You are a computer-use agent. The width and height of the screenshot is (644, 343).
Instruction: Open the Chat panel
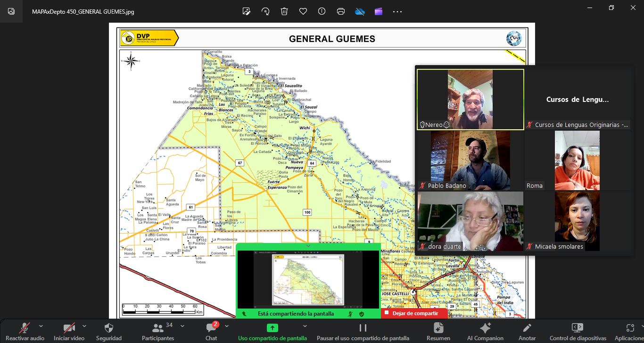pos(211,331)
